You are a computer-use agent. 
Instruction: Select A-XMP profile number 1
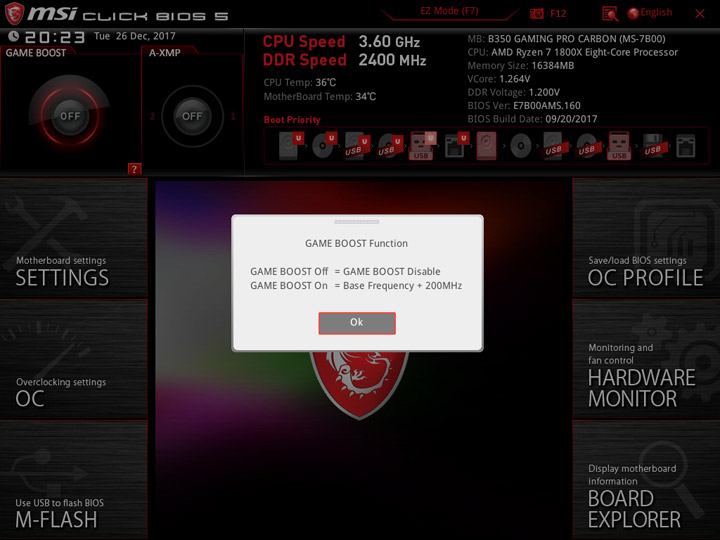(x=233, y=116)
